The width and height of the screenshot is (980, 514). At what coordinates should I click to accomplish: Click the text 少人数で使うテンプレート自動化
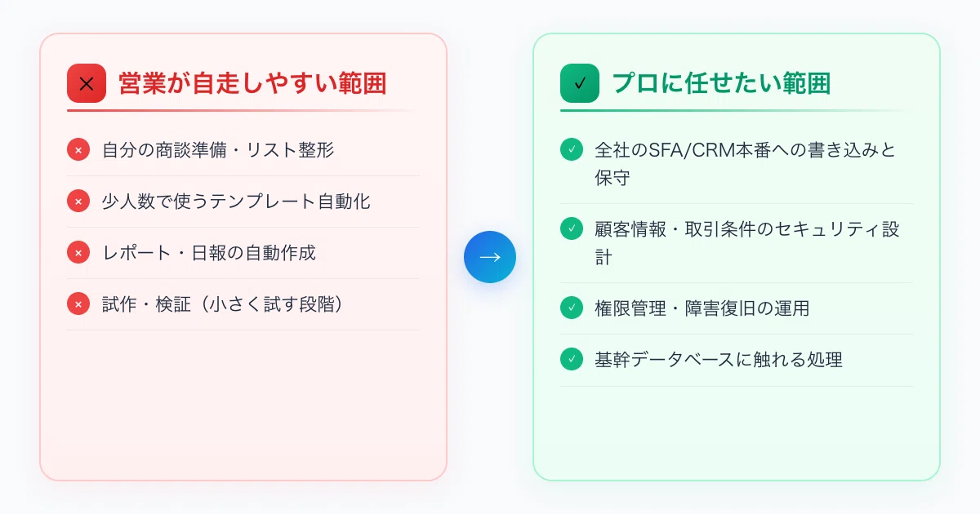[236, 202]
